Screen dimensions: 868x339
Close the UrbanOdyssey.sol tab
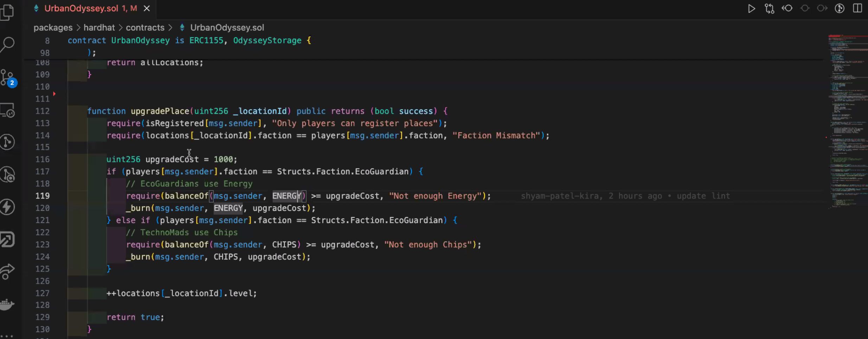tap(147, 8)
